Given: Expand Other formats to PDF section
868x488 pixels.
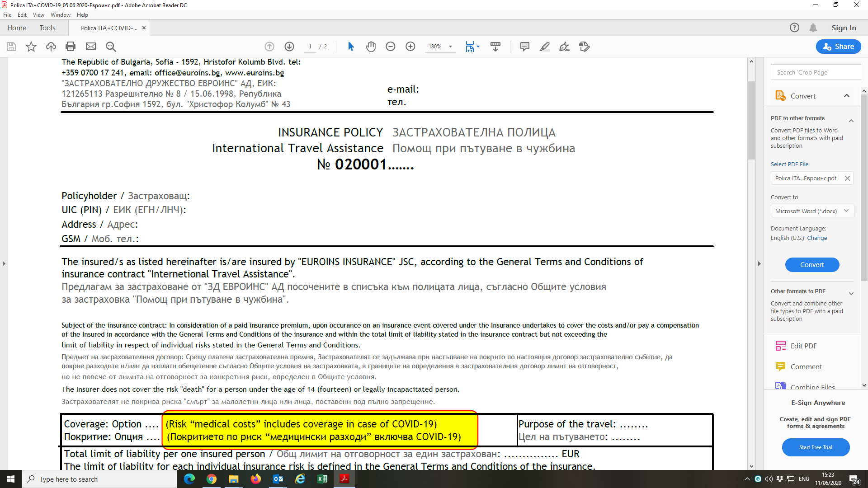Looking at the screenshot, I should (x=851, y=294).
